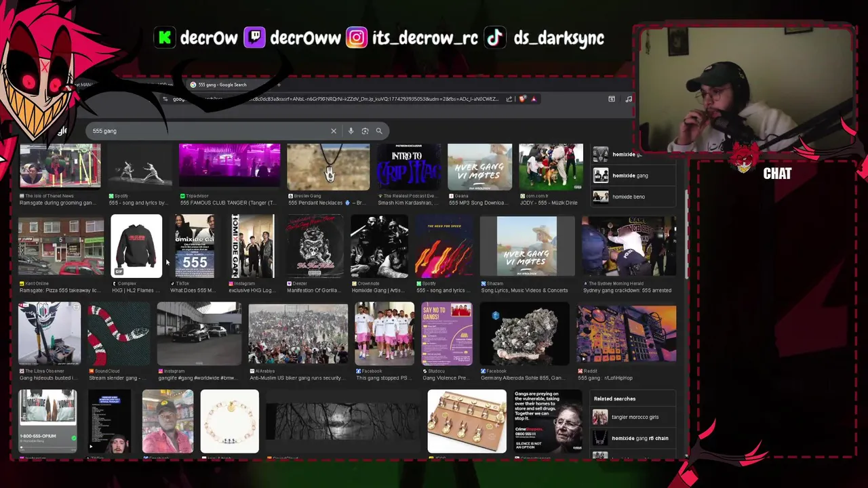The width and height of the screenshot is (868, 488).
Task: Click the browser address bar URL
Action: (x=336, y=99)
